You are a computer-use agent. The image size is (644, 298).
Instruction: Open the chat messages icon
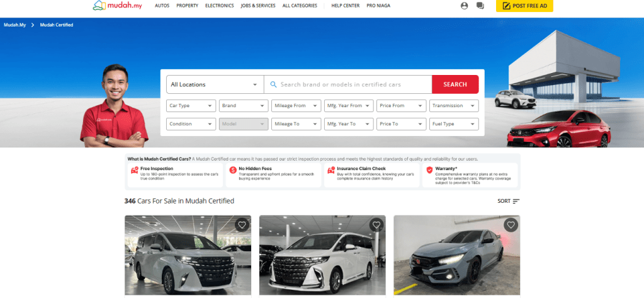coord(480,6)
